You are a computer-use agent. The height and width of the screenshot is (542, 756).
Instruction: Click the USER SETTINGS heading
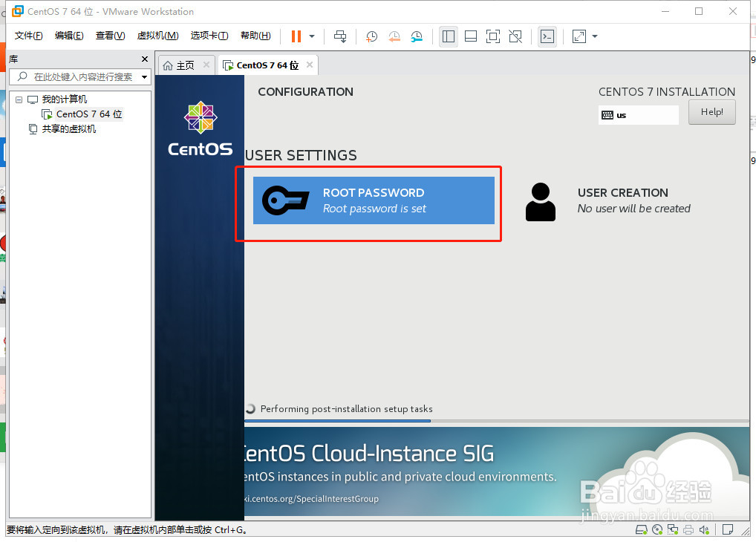point(301,155)
